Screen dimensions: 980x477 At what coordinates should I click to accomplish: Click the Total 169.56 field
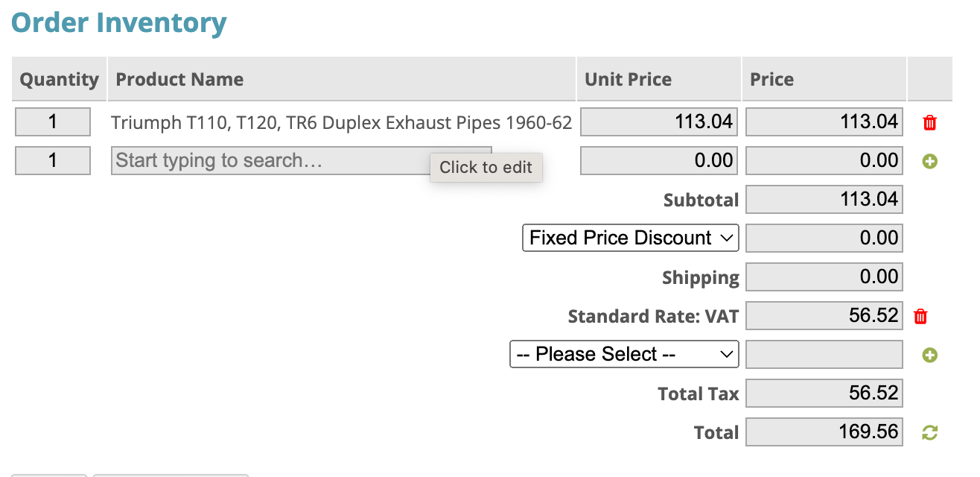[824, 432]
